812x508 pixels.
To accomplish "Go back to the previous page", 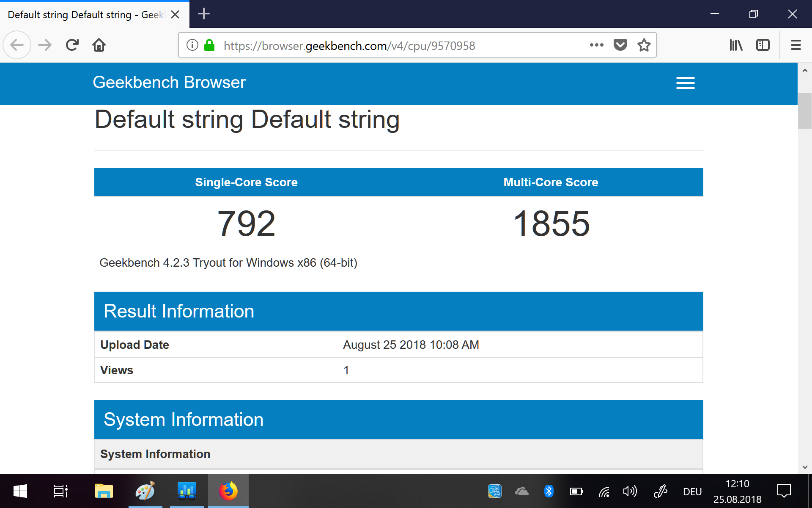I will pos(17,45).
